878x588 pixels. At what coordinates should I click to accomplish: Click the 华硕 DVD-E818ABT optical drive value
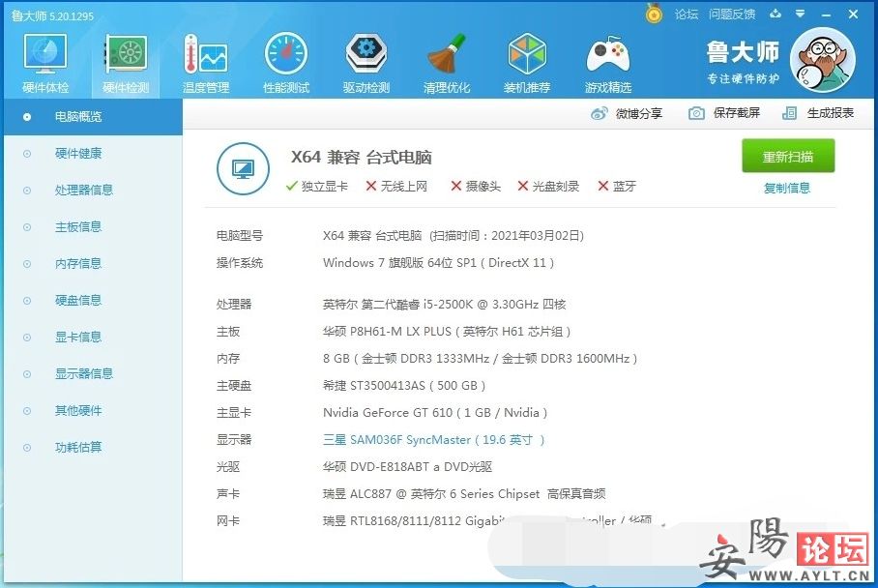pyautogui.click(x=408, y=467)
